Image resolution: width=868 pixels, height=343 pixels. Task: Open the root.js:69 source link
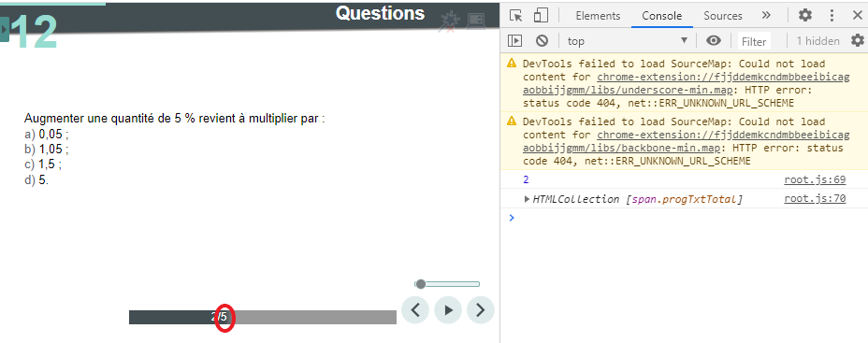tap(815, 179)
